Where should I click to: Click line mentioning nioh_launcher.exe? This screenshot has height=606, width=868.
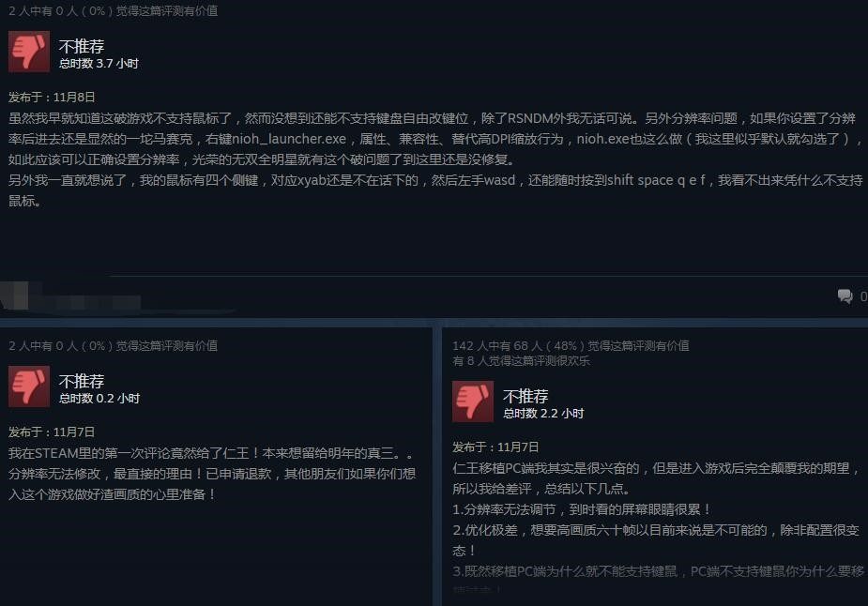click(x=435, y=138)
